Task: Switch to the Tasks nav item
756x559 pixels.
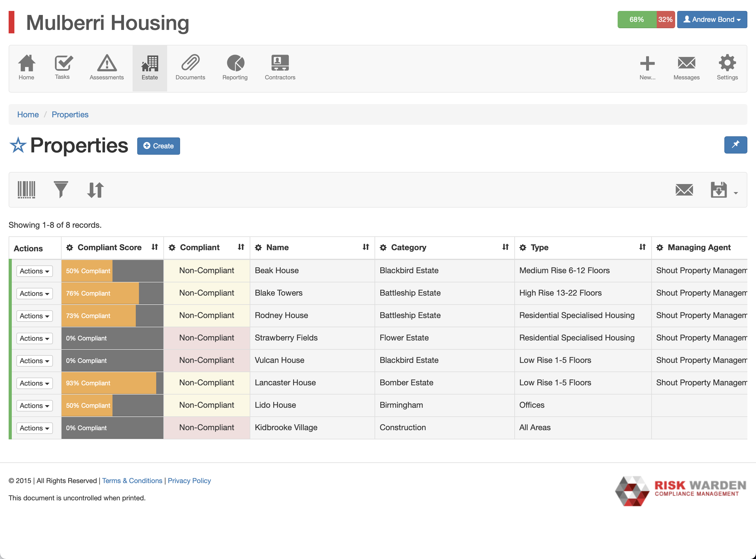Action: [63, 68]
